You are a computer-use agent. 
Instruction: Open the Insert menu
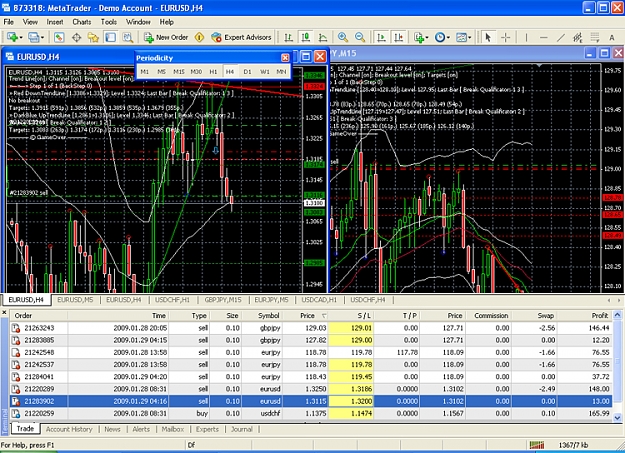[x=55, y=22]
